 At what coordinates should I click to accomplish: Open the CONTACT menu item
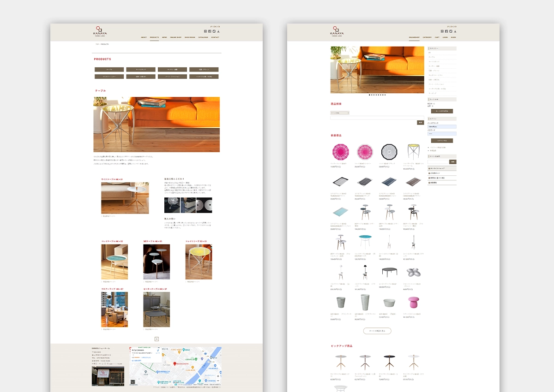click(215, 37)
